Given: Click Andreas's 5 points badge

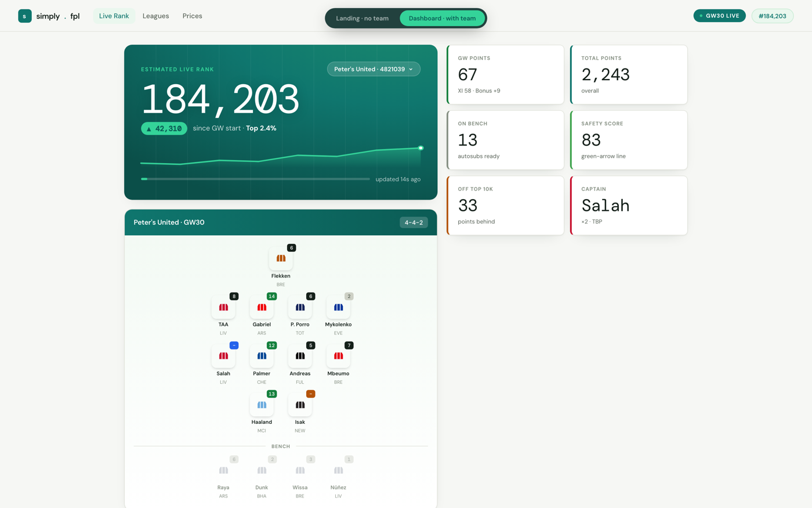Looking at the screenshot, I should point(310,345).
